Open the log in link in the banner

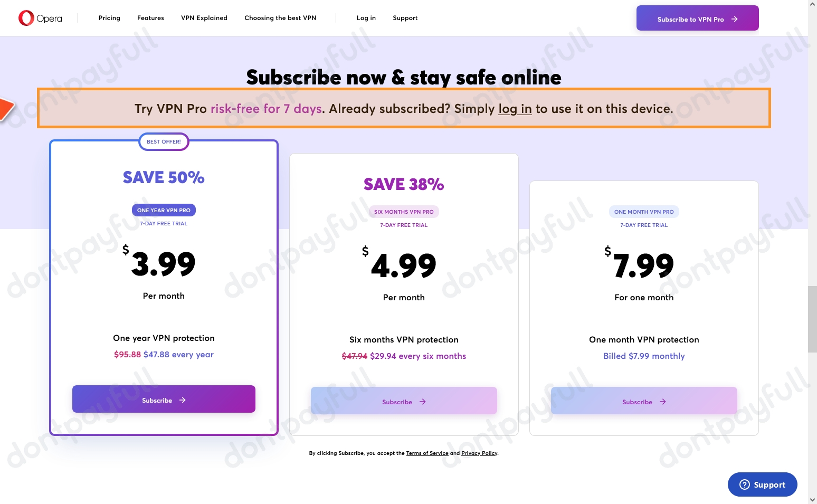(x=515, y=109)
